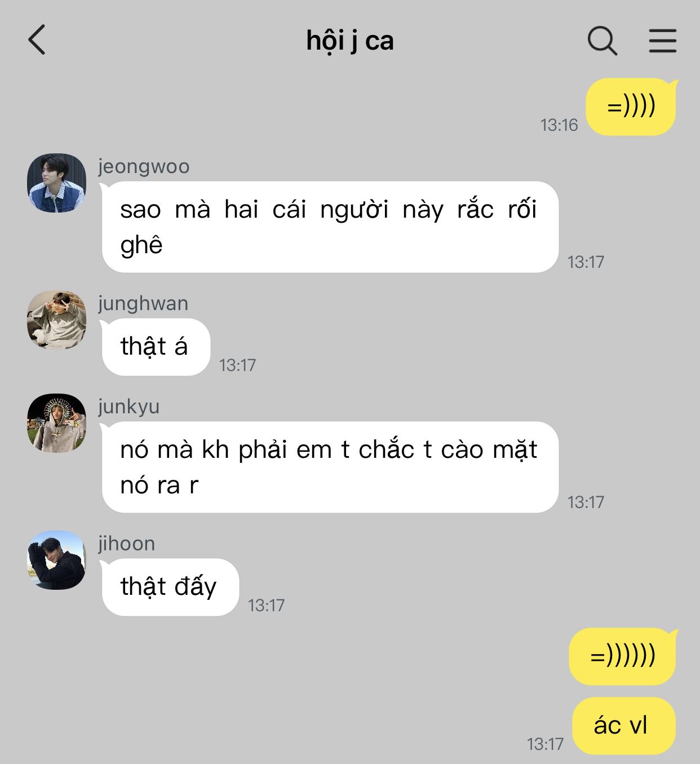
Task: Select the yellow "ác vl" message bubble
Action: (x=624, y=726)
